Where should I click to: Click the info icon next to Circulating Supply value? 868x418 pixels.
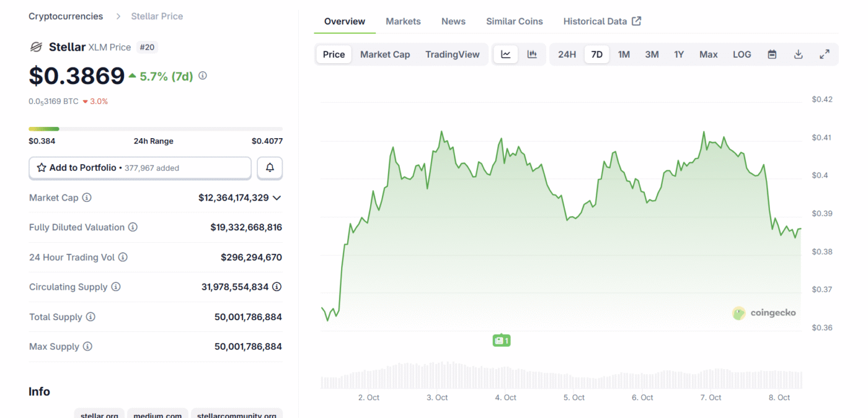point(277,287)
